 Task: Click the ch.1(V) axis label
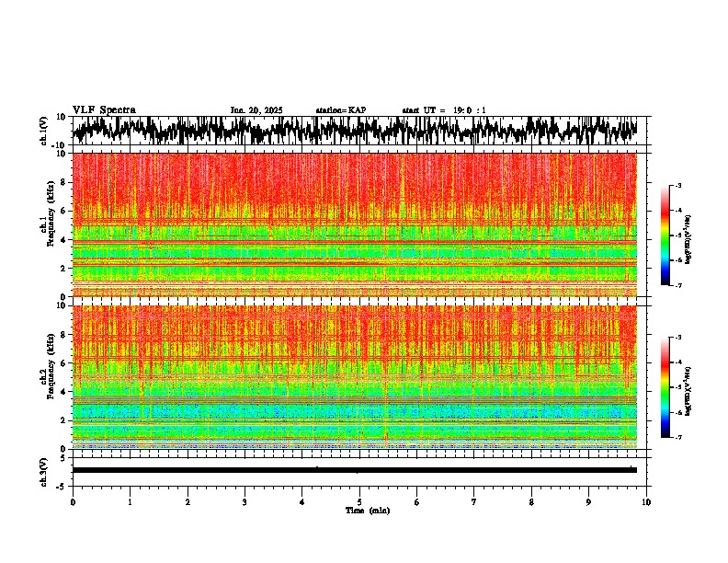tap(44, 131)
